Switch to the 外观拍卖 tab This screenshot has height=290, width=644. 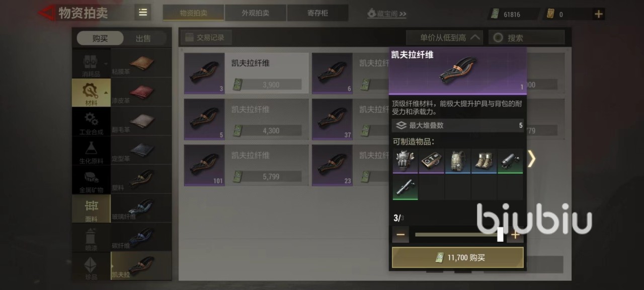[x=256, y=13]
